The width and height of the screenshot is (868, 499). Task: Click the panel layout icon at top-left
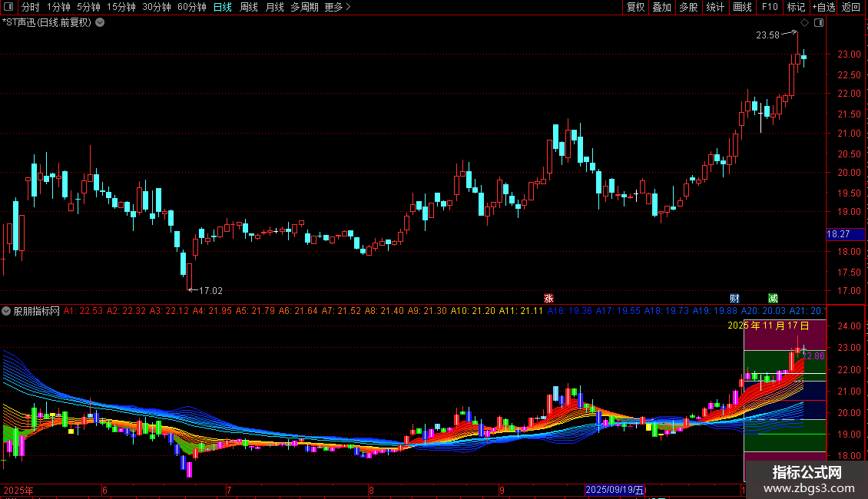[8, 7]
